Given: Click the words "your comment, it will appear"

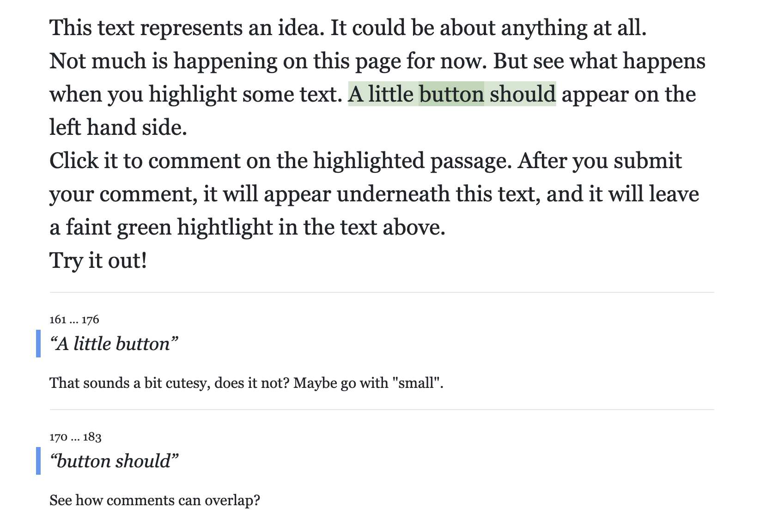Looking at the screenshot, I should coord(190,194).
